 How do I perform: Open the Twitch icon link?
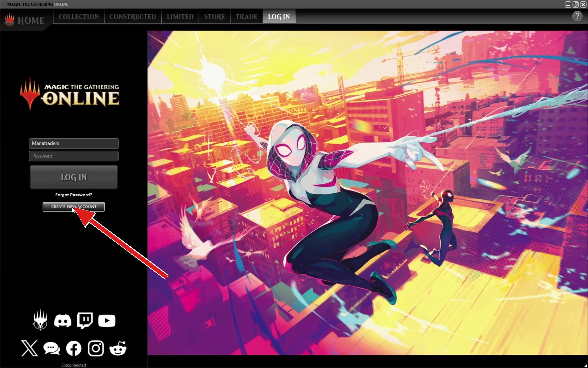tap(85, 320)
